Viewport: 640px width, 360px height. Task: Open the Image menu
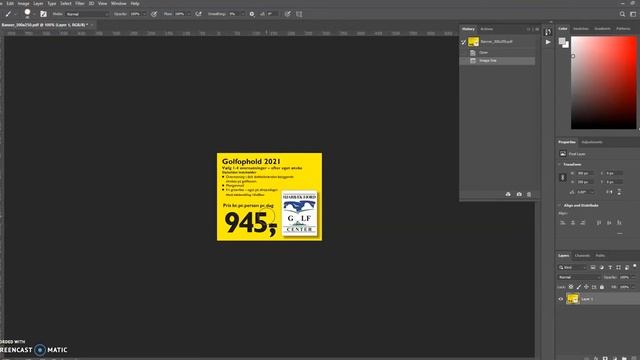[23, 3]
